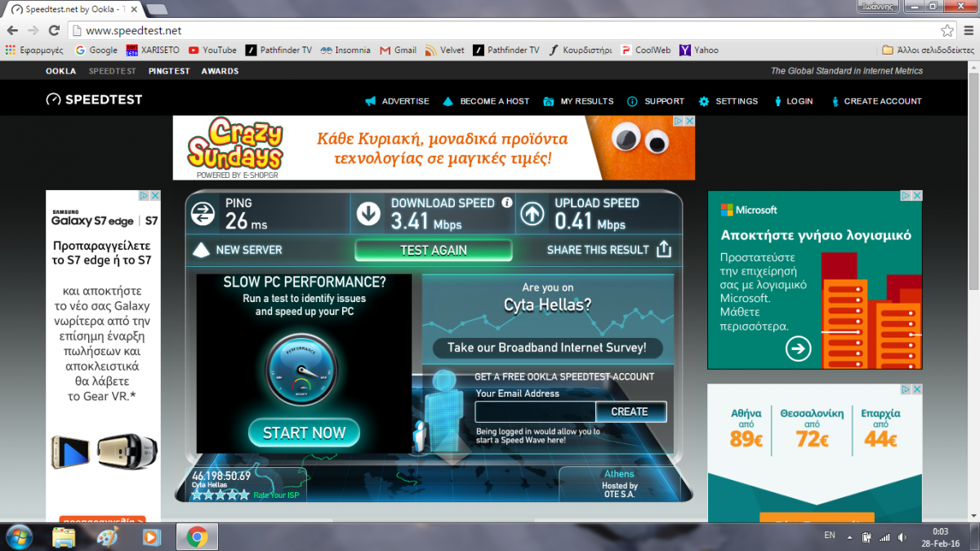Open the Settings gear icon

point(704,101)
